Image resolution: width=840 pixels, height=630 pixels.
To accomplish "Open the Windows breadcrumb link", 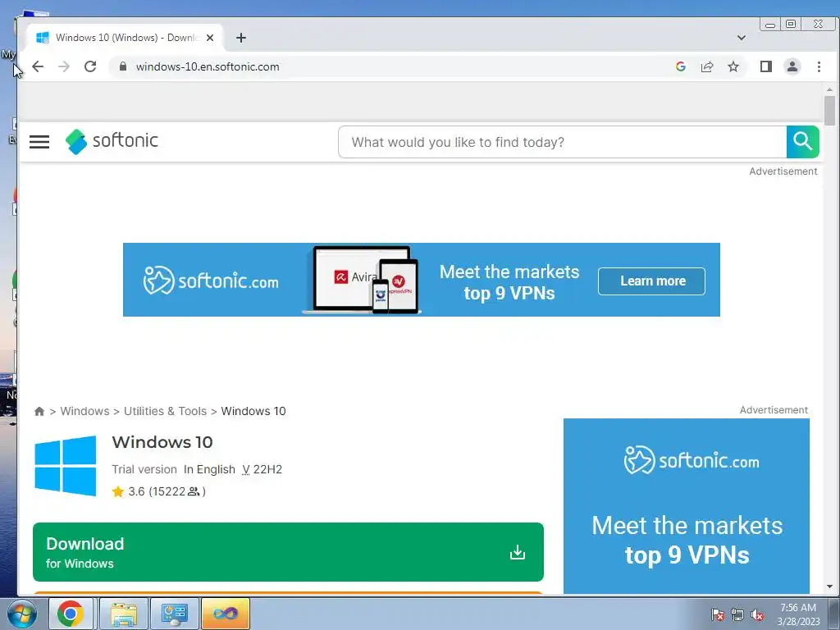I will tap(84, 411).
